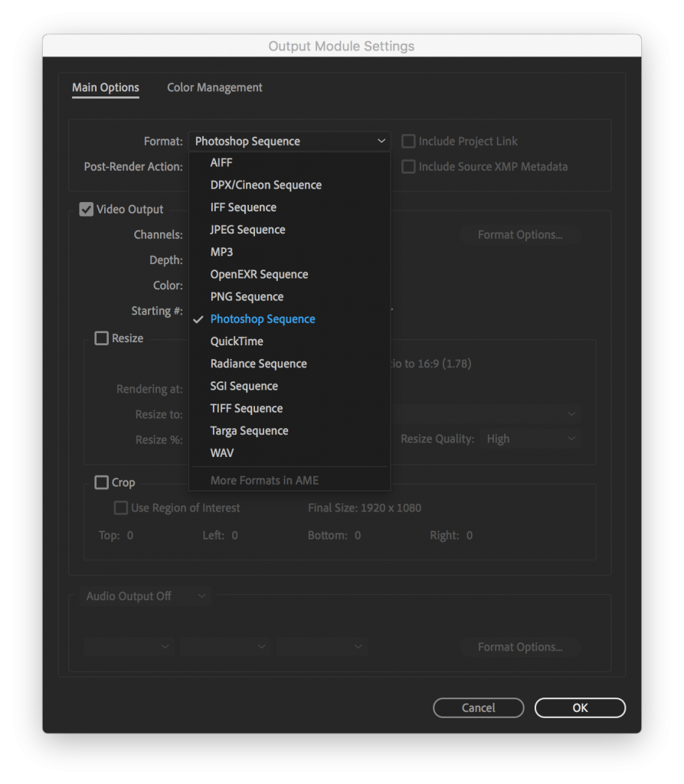
Task: Open the first audio settings dropdown
Action: point(129,646)
